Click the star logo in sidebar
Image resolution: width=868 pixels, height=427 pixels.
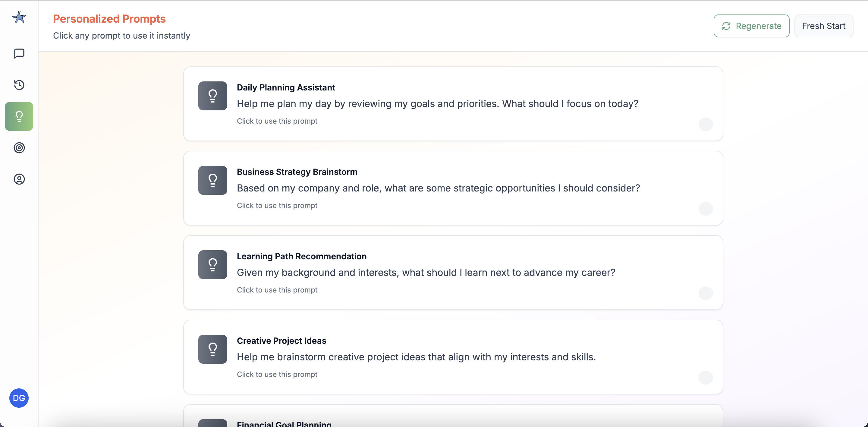coord(19,17)
